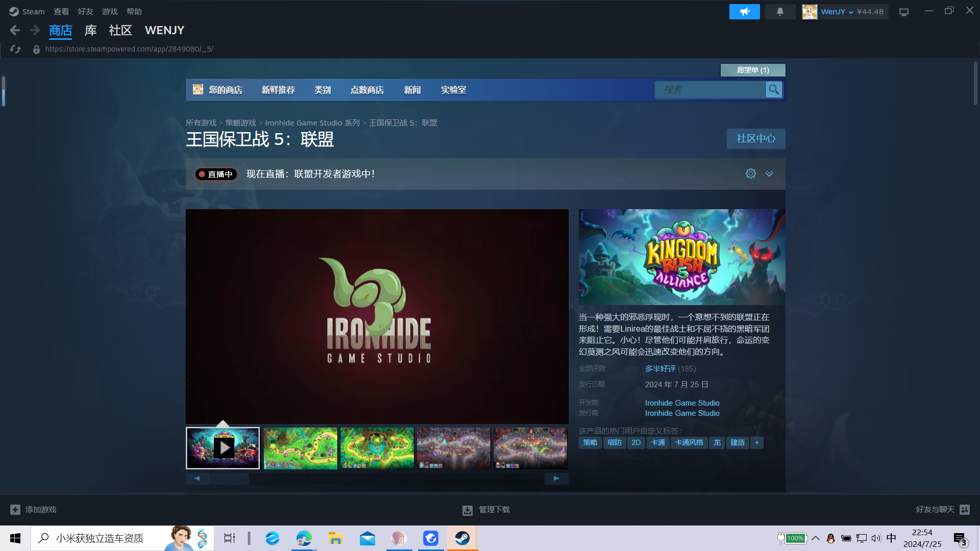Expand the live broadcast chevron

(769, 174)
